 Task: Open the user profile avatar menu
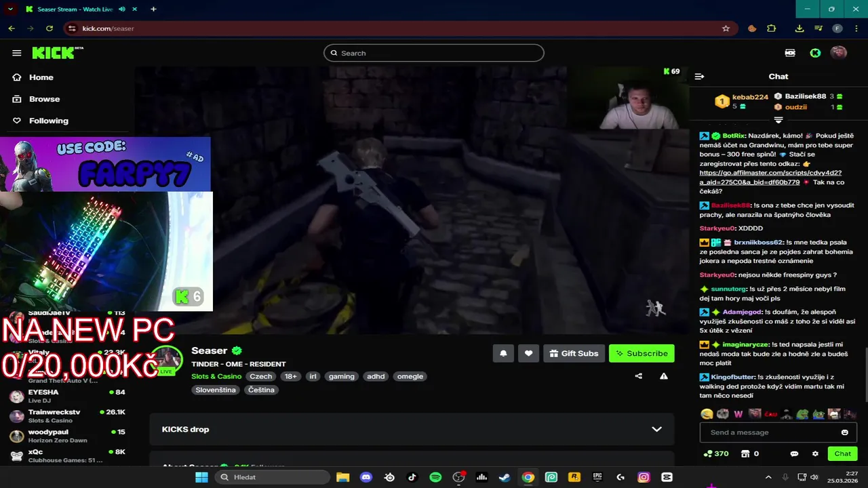[839, 53]
